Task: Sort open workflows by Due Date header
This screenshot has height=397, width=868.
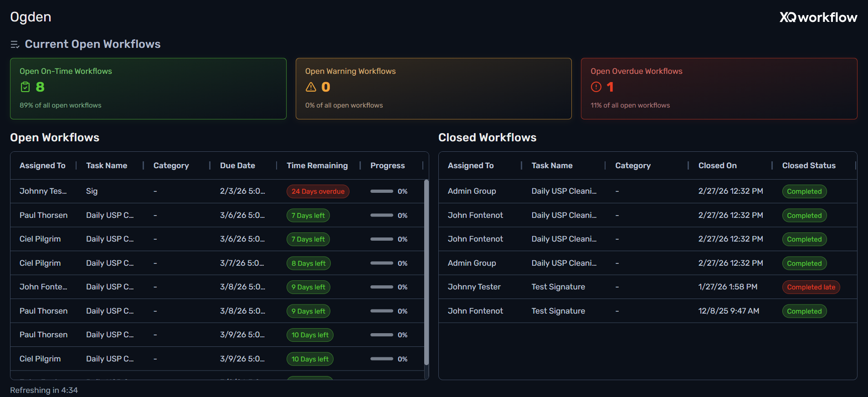Action: click(x=237, y=165)
